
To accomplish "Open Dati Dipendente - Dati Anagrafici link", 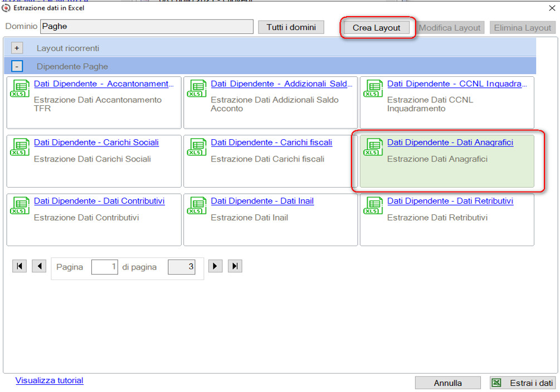I will coord(450,143).
